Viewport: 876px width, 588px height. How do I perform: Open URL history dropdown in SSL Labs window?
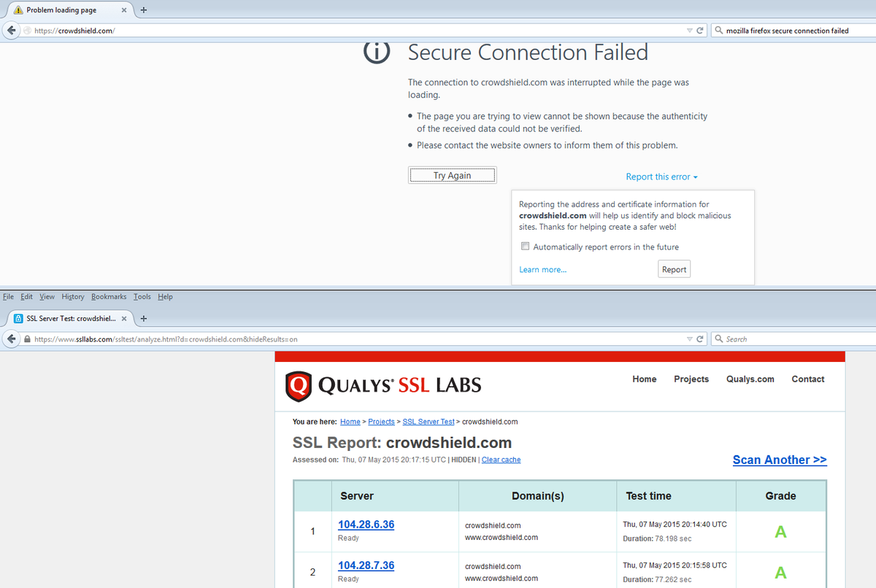point(690,339)
